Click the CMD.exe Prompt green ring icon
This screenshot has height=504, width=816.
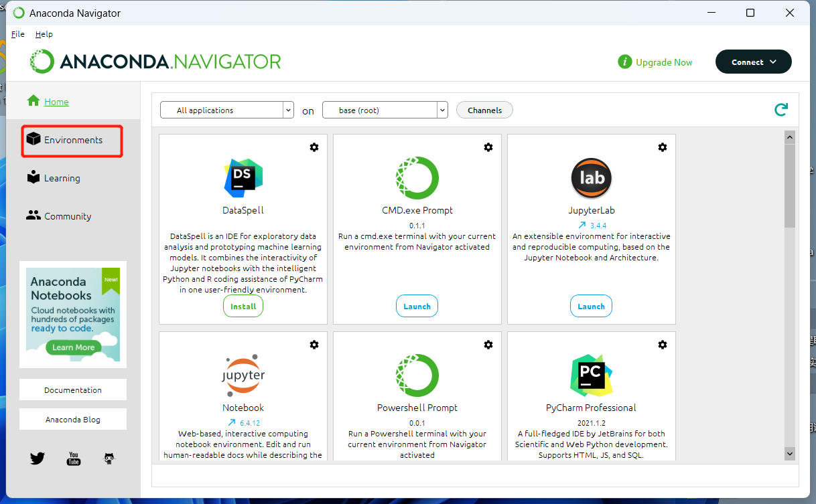click(x=417, y=178)
